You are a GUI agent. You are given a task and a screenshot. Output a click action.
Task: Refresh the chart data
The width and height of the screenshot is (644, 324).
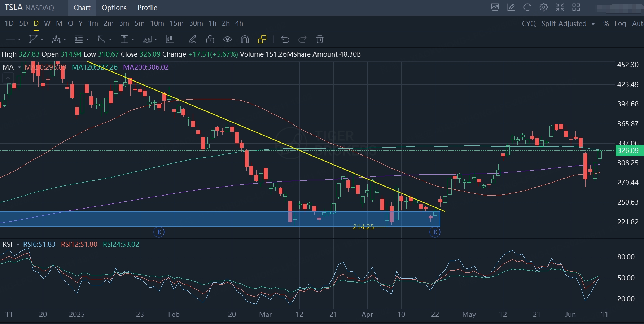pyautogui.click(x=527, y=8)
